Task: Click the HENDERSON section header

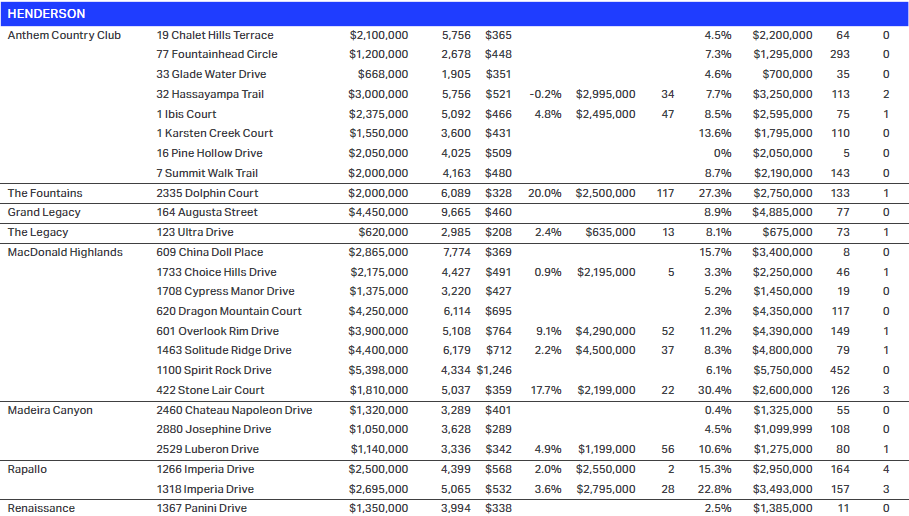Action: pos(46,14)
